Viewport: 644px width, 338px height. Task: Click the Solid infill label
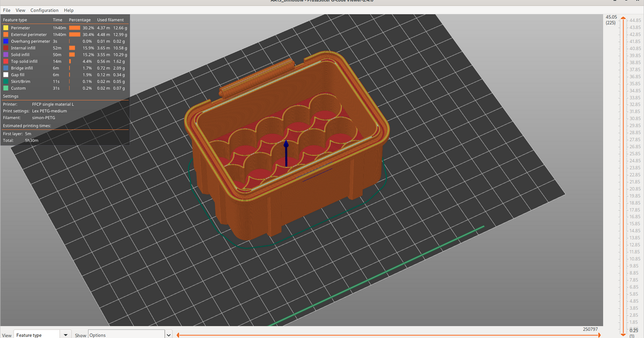point(21,54)
